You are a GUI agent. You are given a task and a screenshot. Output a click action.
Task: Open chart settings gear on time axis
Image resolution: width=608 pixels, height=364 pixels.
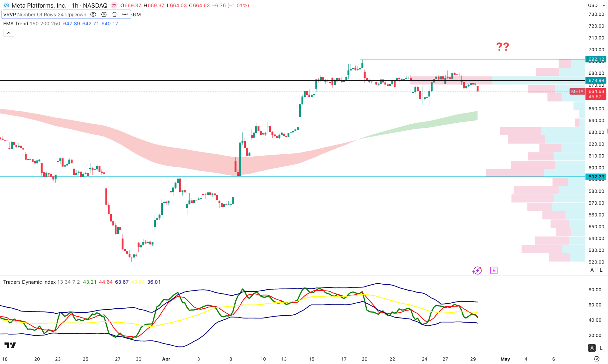(x=597, y=359)
